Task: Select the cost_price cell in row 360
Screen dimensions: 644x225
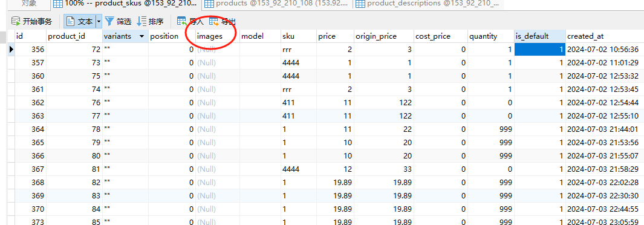Action: pyautogui.click(x=441, y=76)
